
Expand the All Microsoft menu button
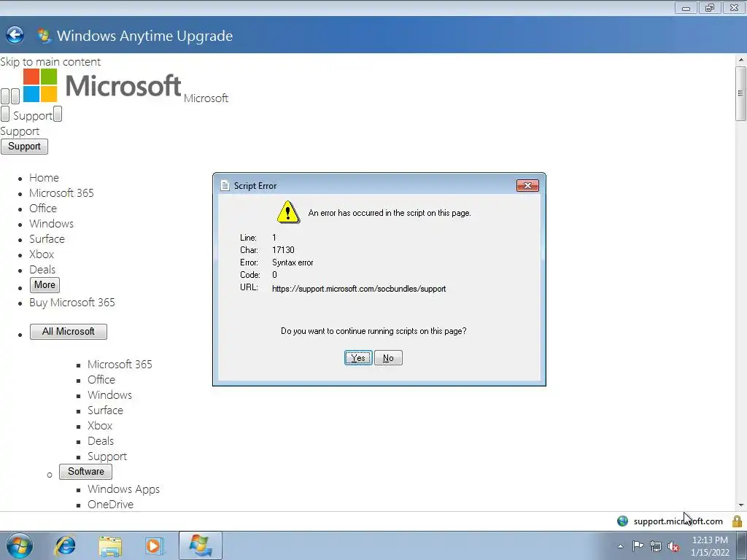point(68,332)
